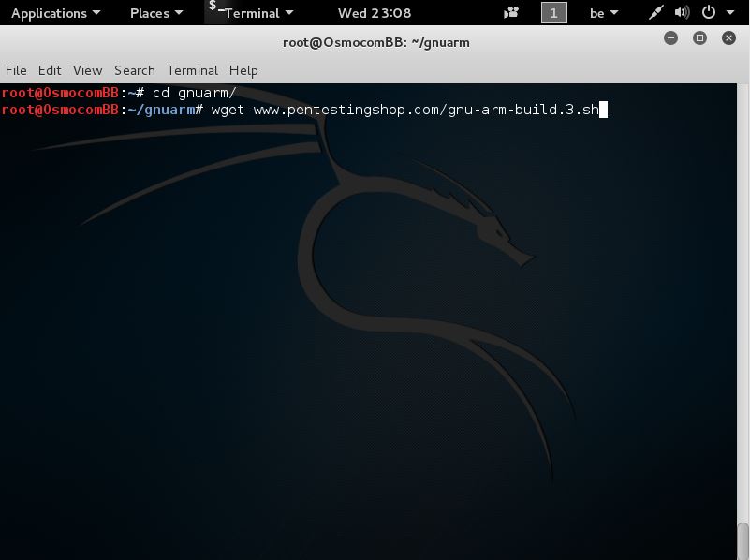Image resolution: width=750 pixels, height=560 pixels.
Task: Open the Places menu
Action: [156, 13]
